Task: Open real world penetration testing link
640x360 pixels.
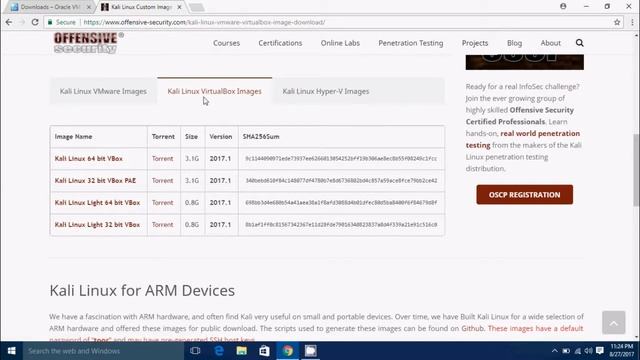Action: point(522,139)
